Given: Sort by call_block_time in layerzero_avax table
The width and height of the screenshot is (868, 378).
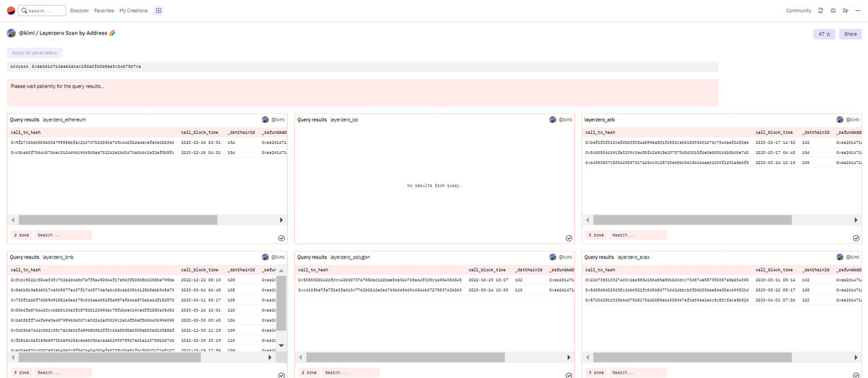Looking at the screenshot, I should (x=774, y=270).
